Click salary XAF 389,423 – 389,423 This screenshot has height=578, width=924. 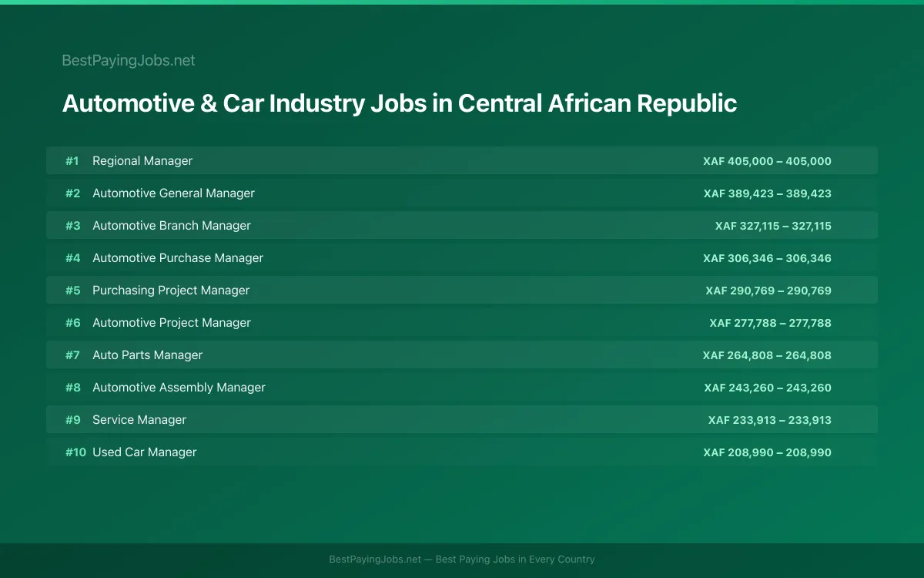767,193
